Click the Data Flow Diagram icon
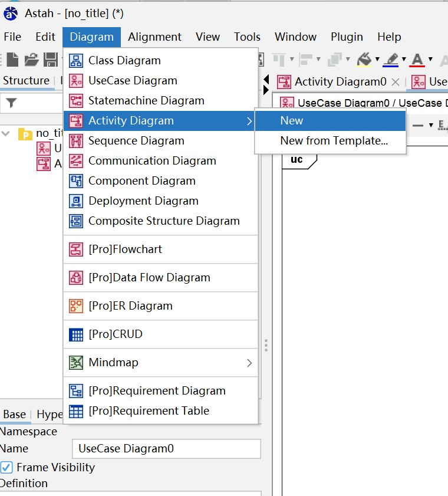448x496 pixels. 76,278
